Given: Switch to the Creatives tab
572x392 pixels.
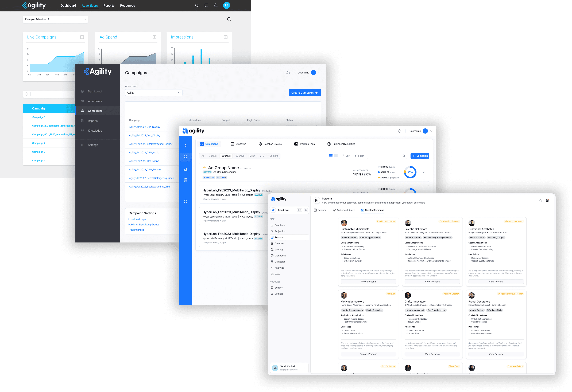Looking at the screenshot, I should coord(238,144).
